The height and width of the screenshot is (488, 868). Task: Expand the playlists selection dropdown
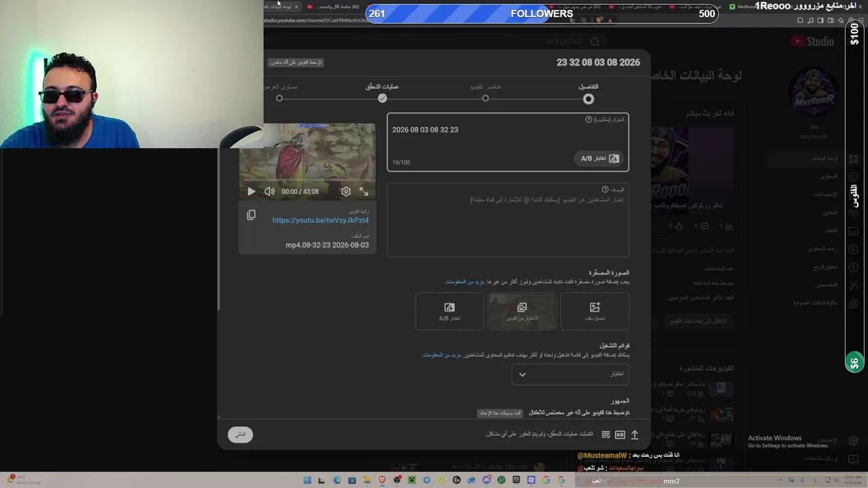click(x=570, y=374)
